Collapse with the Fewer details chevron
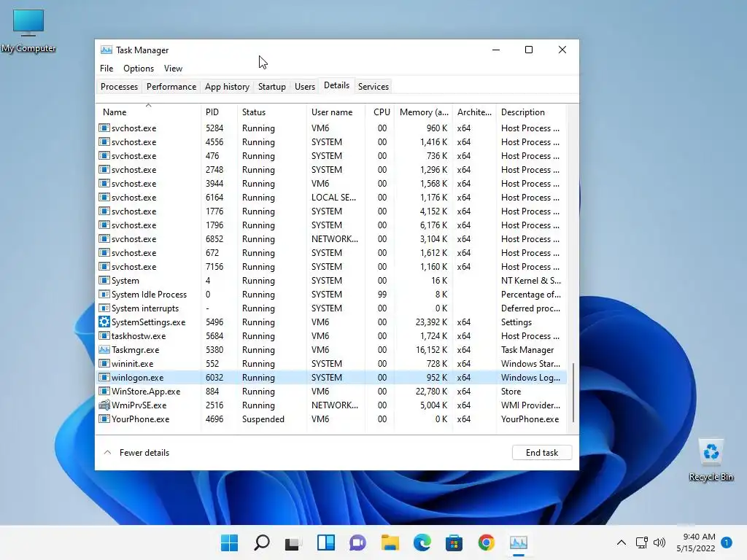 tap(108, 452)
